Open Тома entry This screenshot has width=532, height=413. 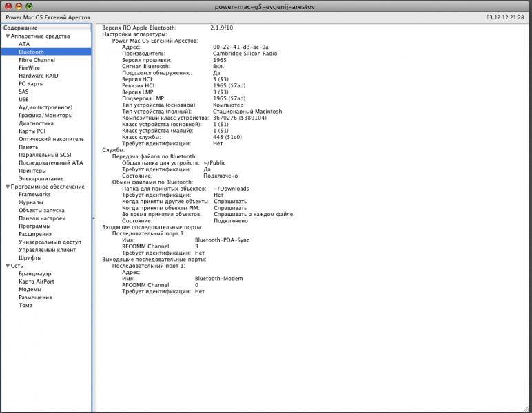point(25,305)
